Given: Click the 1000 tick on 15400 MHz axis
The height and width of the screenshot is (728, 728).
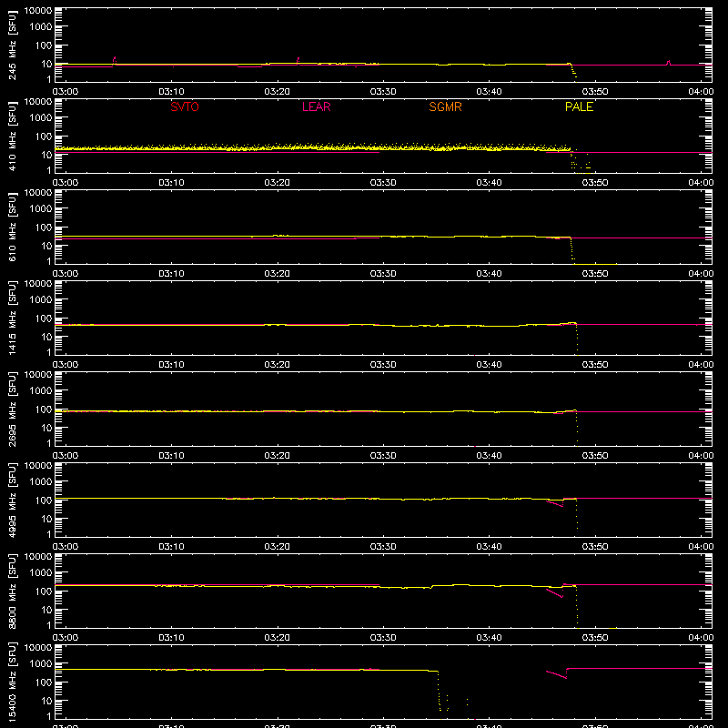Looking at the screenshot, I should (x=41, y=664).
